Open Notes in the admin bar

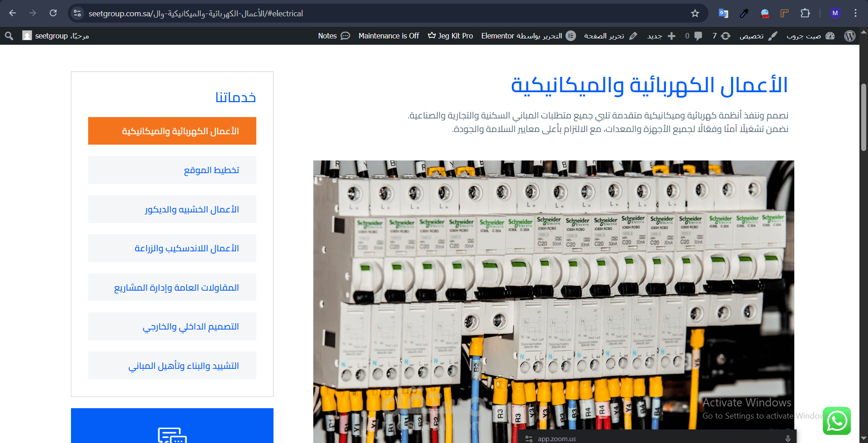coord(334,36)
